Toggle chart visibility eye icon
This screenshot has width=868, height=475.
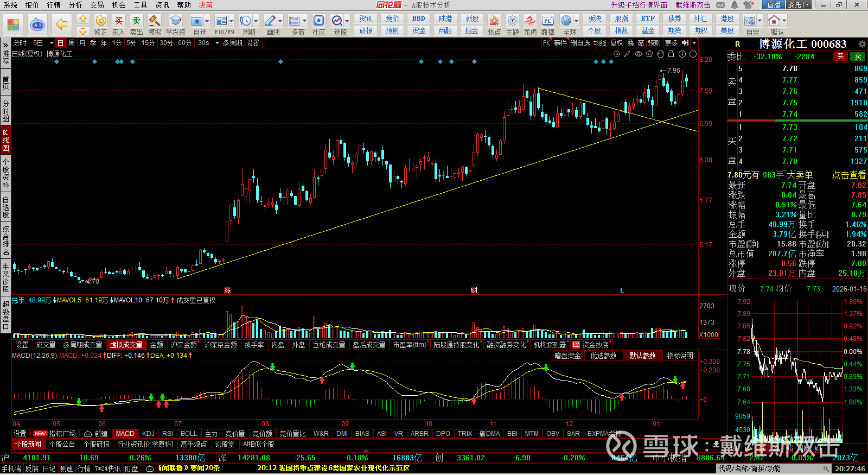click(639, 54)
